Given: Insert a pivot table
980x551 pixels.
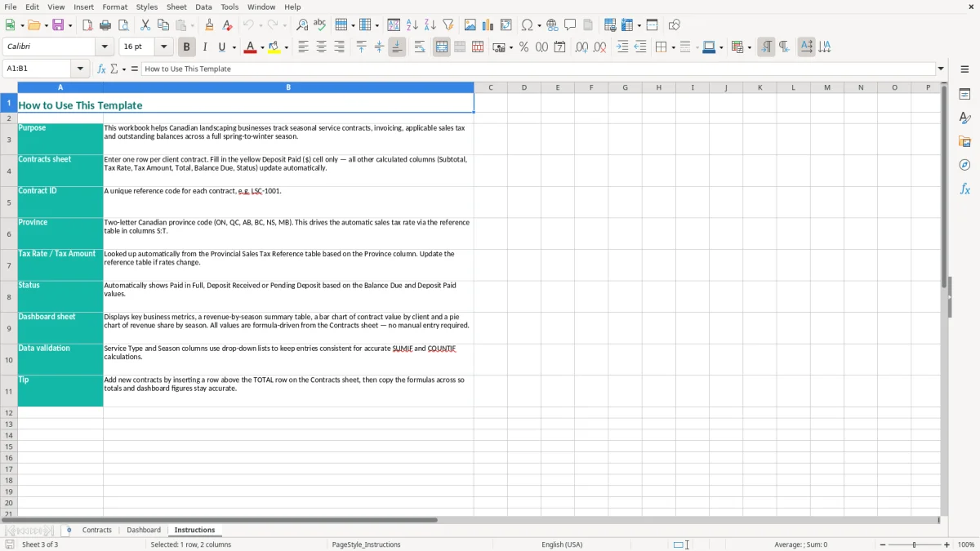Looking at the screenshot, I should tap(506, 25).
